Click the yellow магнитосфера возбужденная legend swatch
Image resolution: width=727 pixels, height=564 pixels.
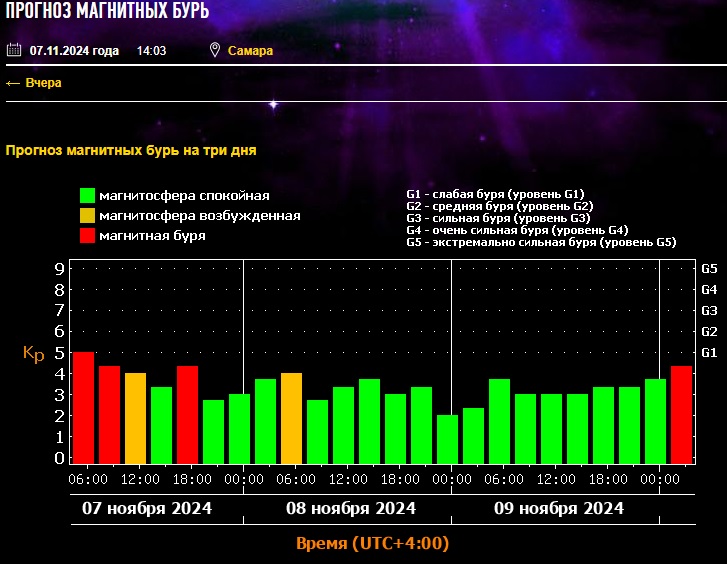pos(88,216)
